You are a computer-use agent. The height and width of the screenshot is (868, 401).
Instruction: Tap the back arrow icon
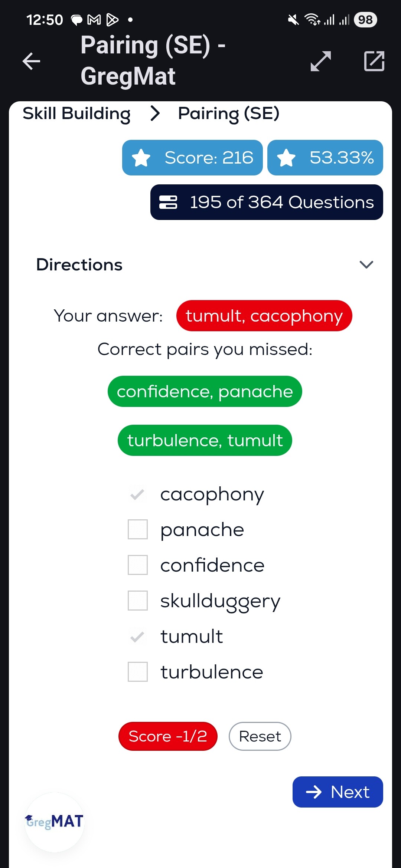pyautogui.click(x=31, y=61)
